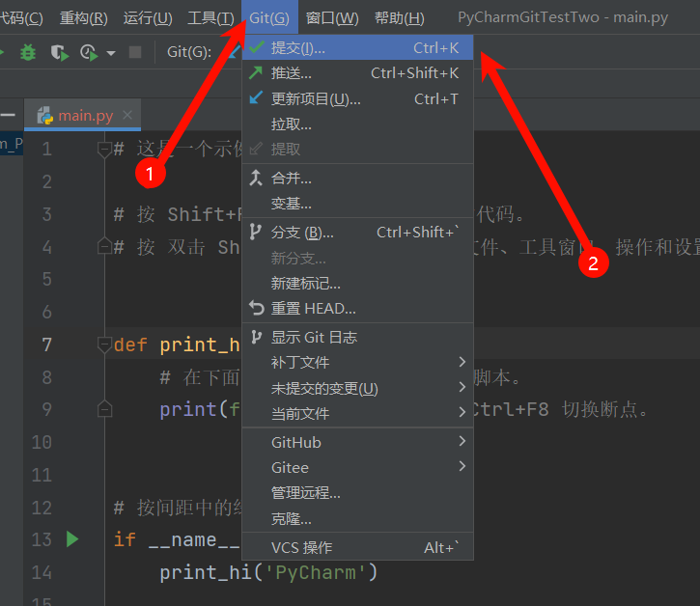Viewport: 700px width, 606px height.
Task: Select 克隆... menu item
Action: (x=357, y=518)
